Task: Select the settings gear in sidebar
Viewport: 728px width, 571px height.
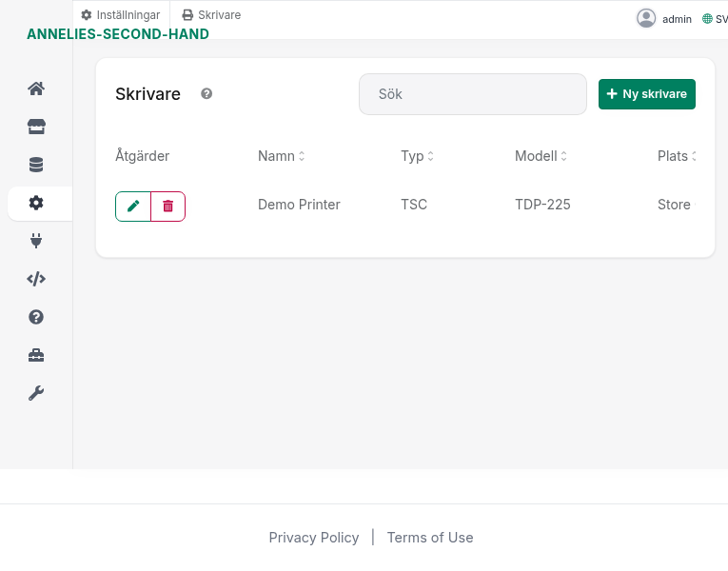Action: 36,203
